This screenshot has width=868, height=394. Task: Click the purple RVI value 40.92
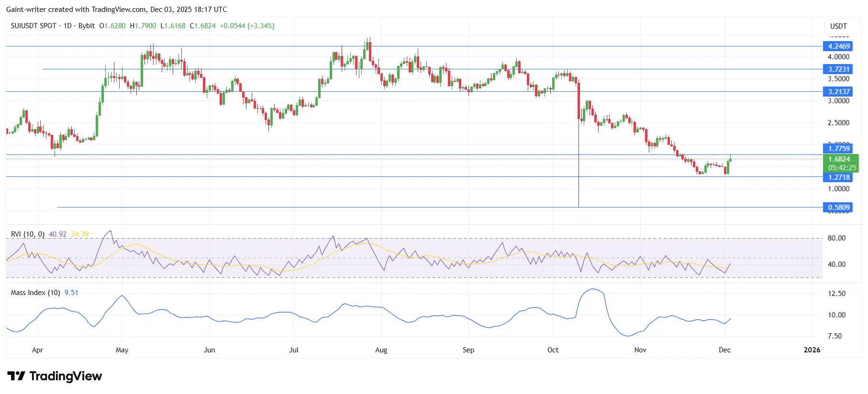tap(57, 234)
